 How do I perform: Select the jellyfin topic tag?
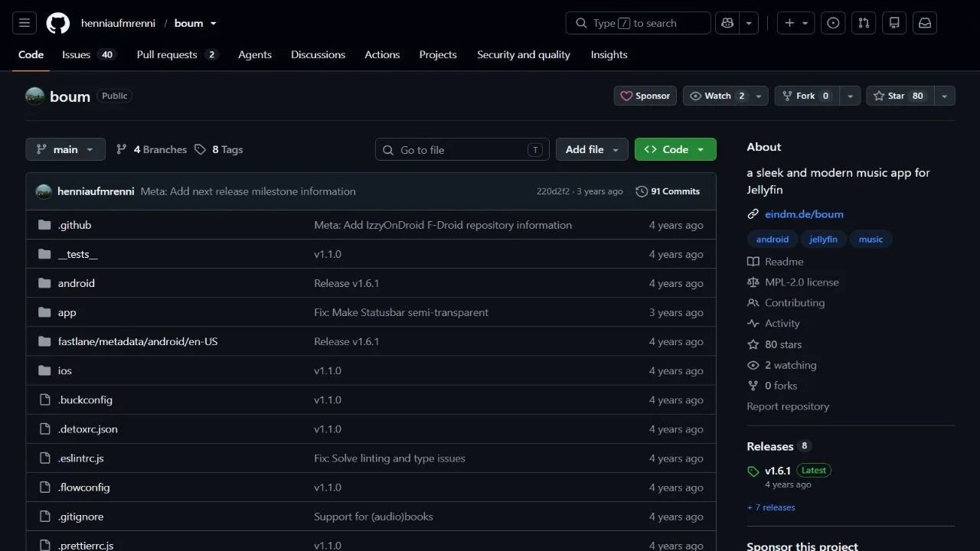pos(824,240)
